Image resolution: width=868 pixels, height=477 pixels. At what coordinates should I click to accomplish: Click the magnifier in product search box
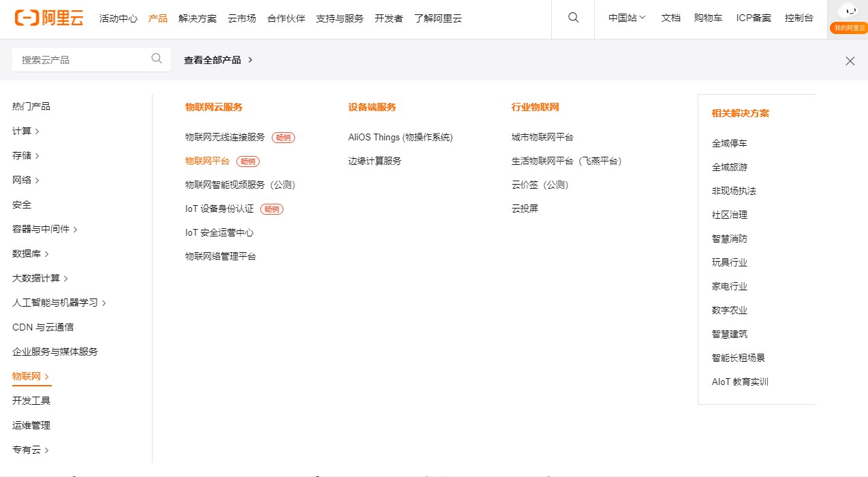click(x=157, y=59)
